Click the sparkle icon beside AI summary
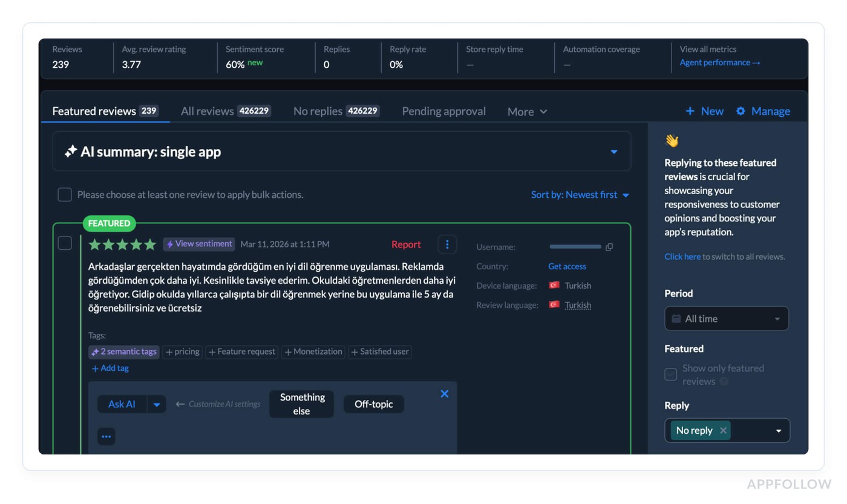 pyautogui.click(x=71, y=151)
